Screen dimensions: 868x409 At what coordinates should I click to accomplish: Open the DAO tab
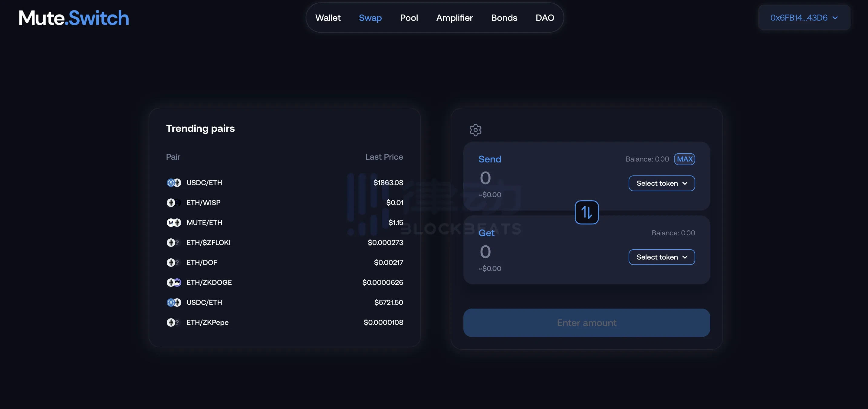coord(544,18)
